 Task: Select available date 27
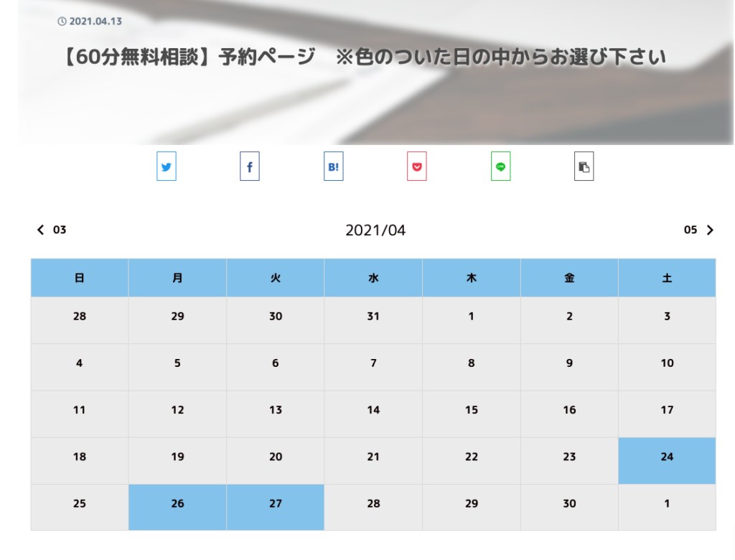[x=275, y=508]
